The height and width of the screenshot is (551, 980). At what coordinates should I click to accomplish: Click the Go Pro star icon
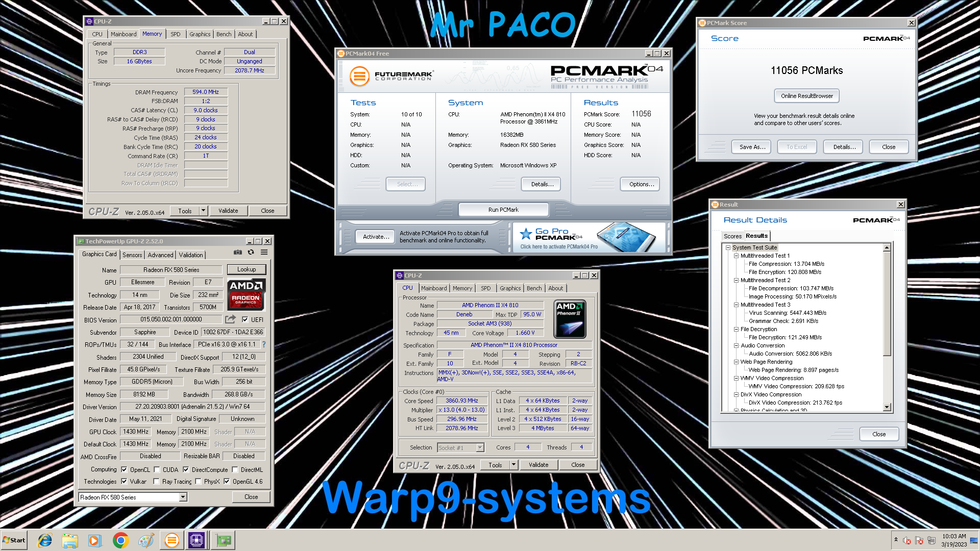tap(526, 234)
